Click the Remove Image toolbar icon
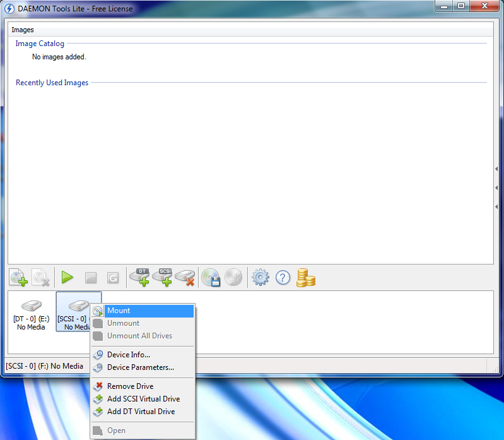 tap(40, 277)
